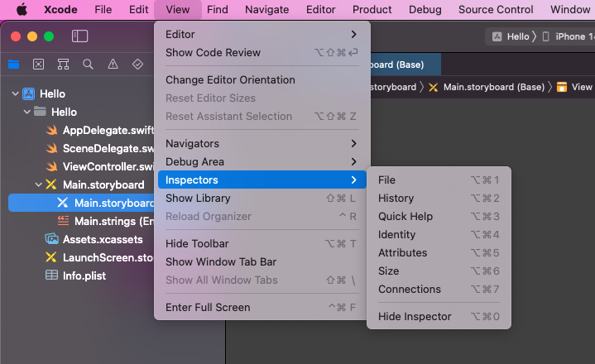Screen dimensions: 595x364
Task: Select the Inspectors submenu item
Action: (x=262, y=180)
